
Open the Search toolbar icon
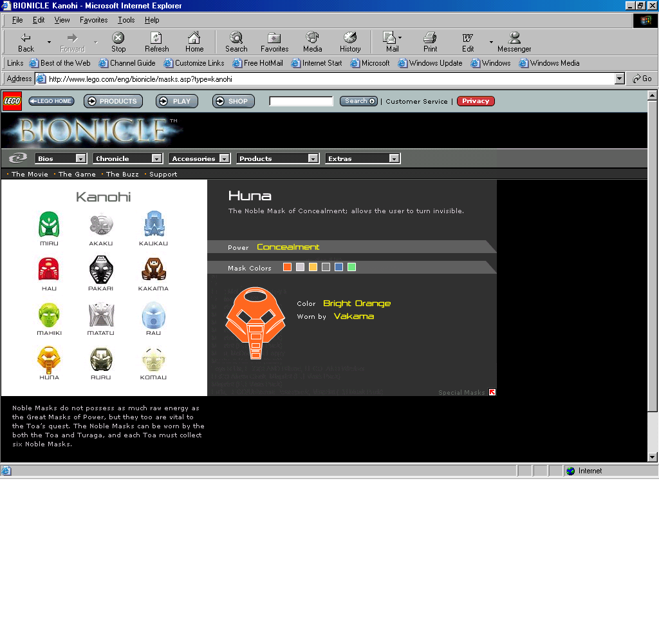pyautogui.click(x=236, y=38)
